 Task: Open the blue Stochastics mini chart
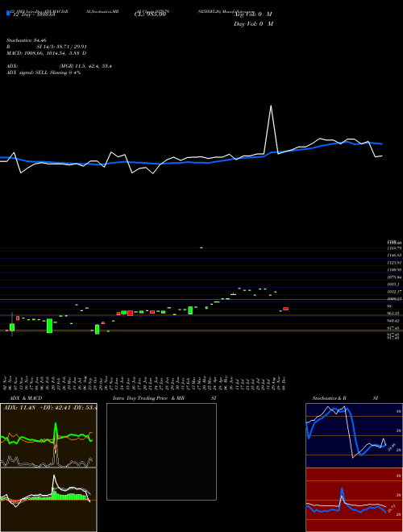pos(354,435)
